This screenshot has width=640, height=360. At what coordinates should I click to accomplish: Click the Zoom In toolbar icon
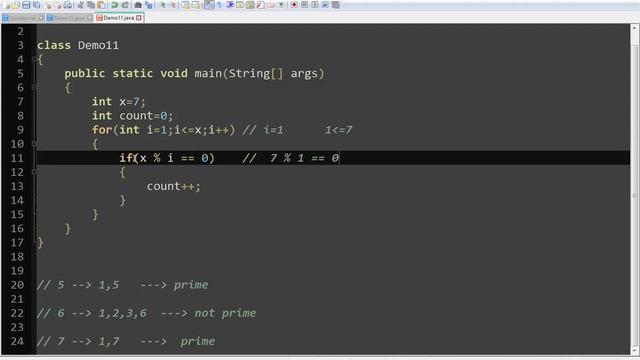(162, 5)
